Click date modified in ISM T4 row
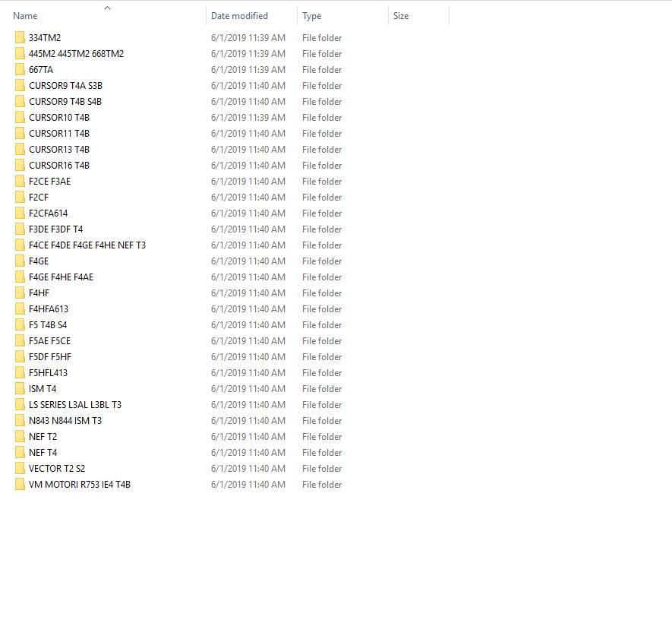 (248, 388)
